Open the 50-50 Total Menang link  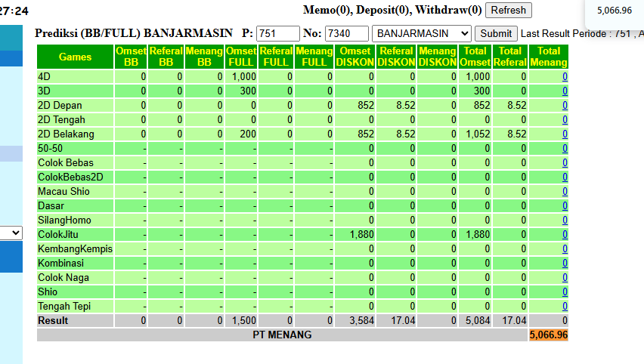[x=565, y=149]
